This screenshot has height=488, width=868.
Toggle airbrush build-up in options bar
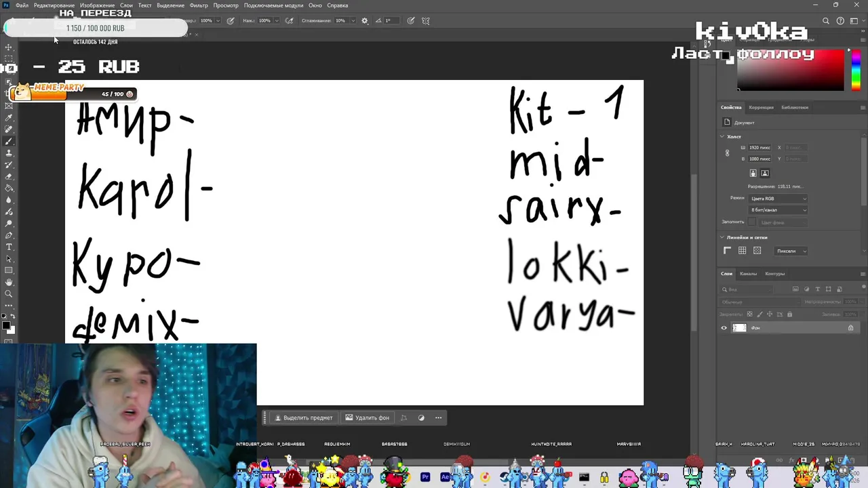coord(290,20)
